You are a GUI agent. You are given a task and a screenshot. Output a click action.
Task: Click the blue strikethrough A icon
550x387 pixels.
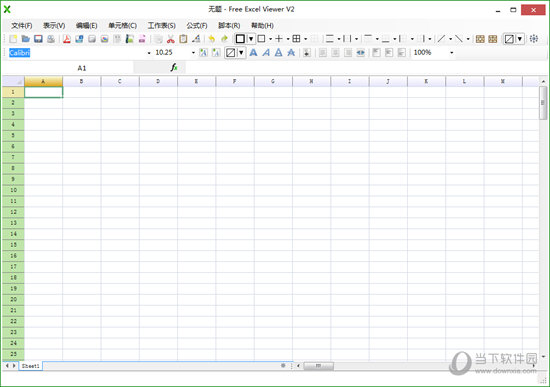pyautogui.click(x=291, y=53)
